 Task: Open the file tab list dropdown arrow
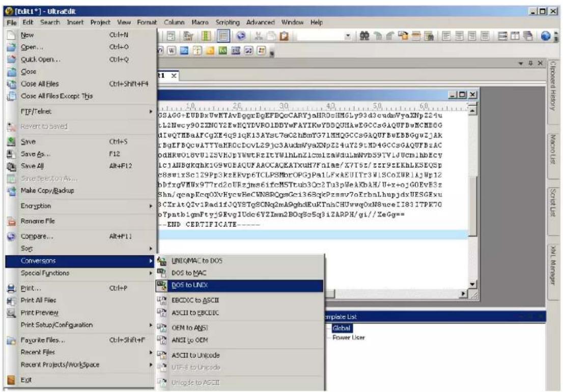[x=521, y=64]
